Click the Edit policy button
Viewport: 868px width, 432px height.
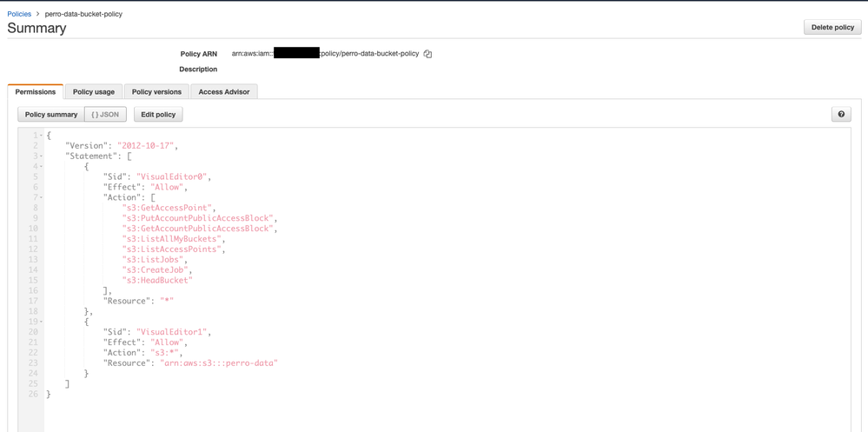(x=158, y=115)
